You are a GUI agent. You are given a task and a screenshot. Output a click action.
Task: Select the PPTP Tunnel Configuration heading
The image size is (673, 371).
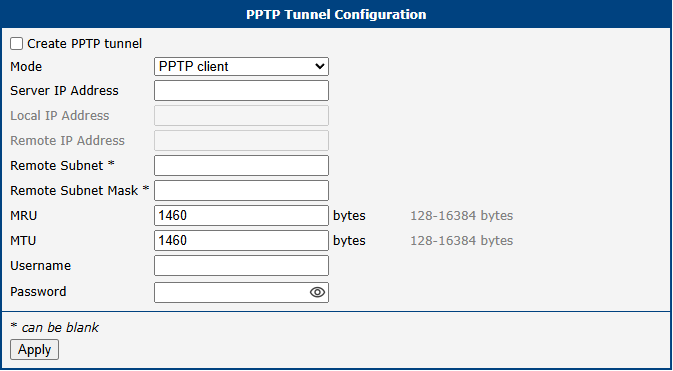click(x=336, y=15)
